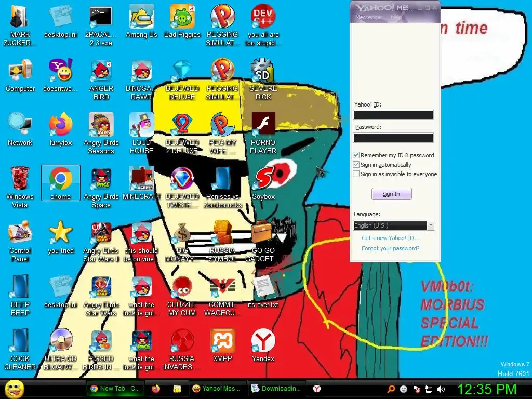Image resolution: width=532 pixels, height=399 pixels.
Task: Open the MARK ZUCKER... desktop icon
Action: (20, 24)
